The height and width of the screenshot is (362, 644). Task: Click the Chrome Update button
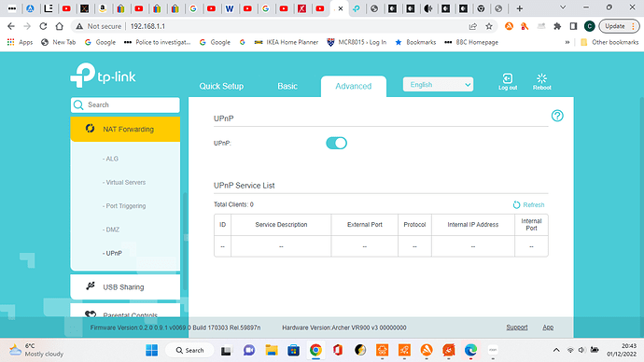620,26
